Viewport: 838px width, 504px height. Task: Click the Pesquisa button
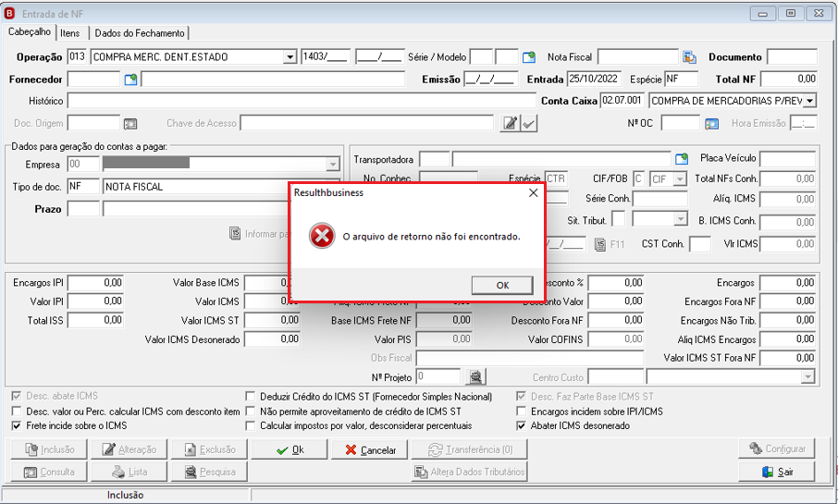pyautogui.click(x=209, y=472)
